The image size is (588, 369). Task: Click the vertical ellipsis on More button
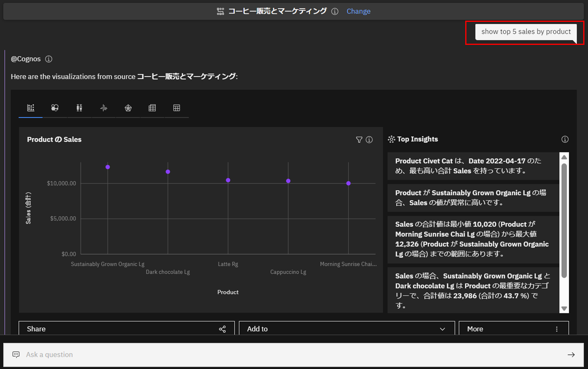[557, 329]
